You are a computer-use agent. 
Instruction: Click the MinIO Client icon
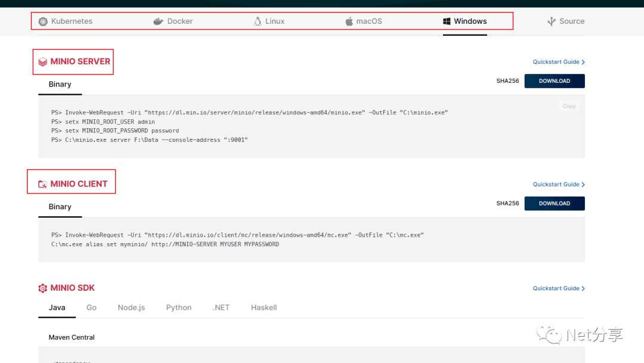click(x=42, y=184)
